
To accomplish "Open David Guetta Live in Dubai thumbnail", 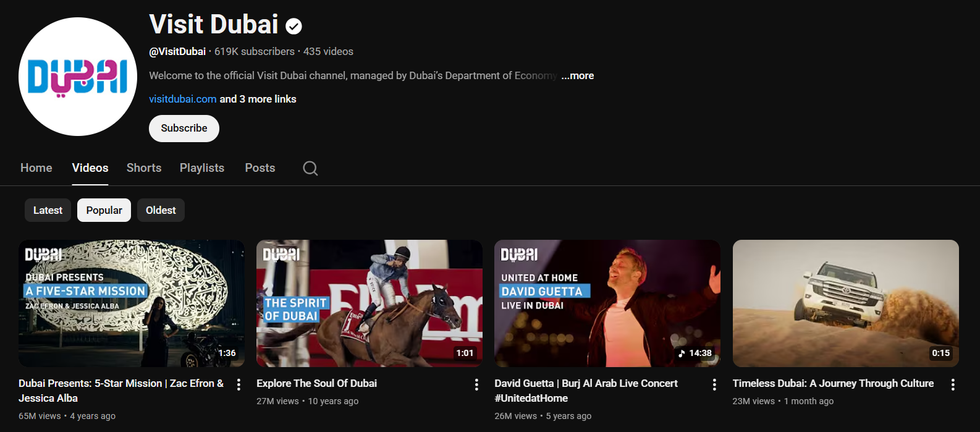I will click(607, 303).
